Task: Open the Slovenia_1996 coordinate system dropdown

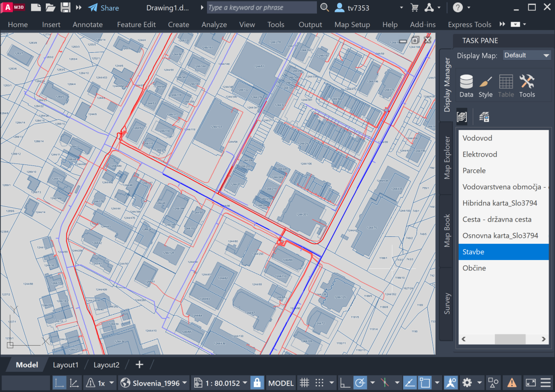Action: coord(155,383)
